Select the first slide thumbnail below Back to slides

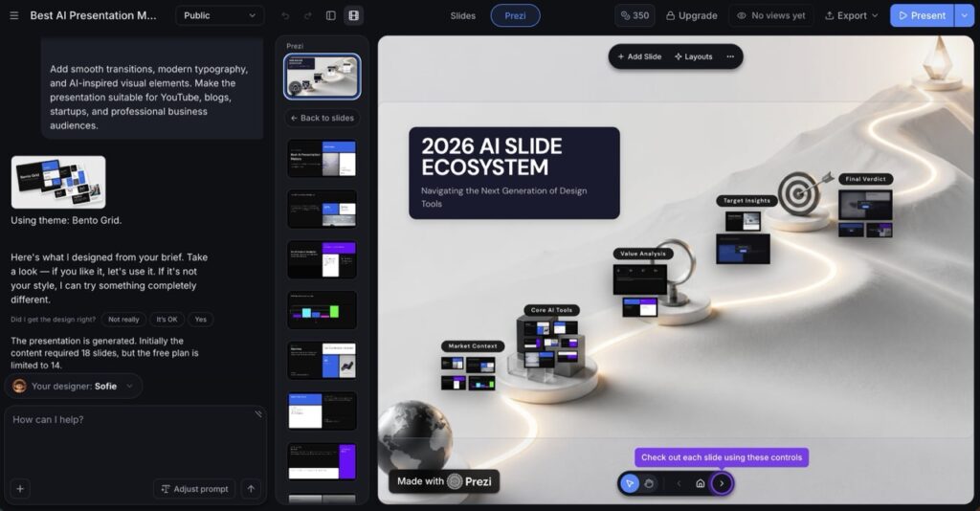tap(322, 159)
